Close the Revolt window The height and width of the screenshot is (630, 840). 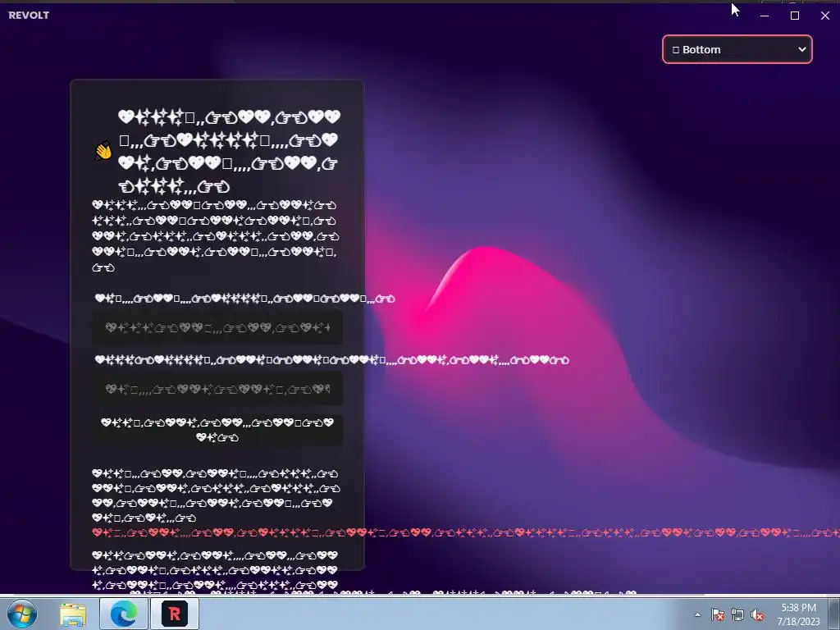tap(825, 16)
